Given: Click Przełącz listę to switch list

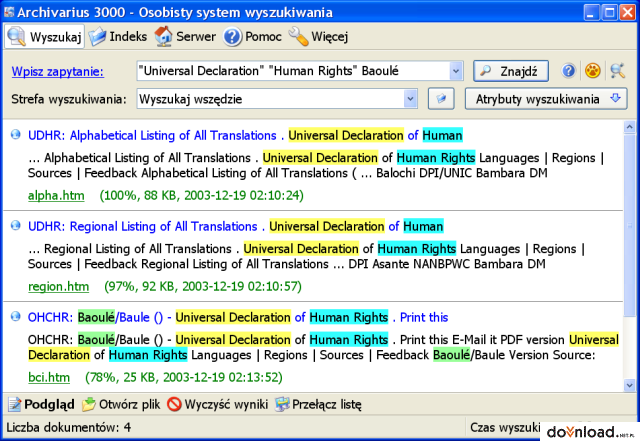Looking at the screenshot, I should click(x=318, y=404).
